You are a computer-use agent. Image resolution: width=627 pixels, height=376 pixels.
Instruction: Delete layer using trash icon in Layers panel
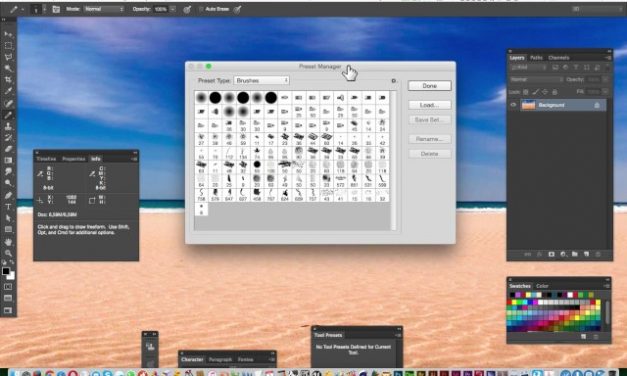coord(598,254)
